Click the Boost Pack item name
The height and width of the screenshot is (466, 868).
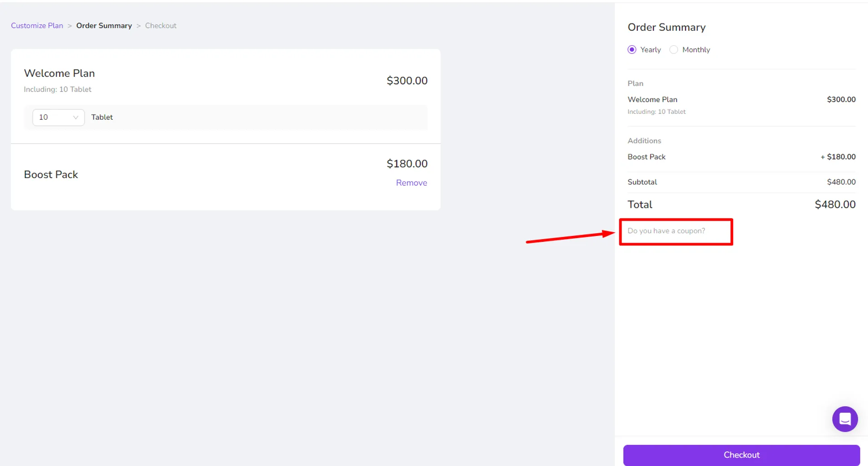pos(51,174)
